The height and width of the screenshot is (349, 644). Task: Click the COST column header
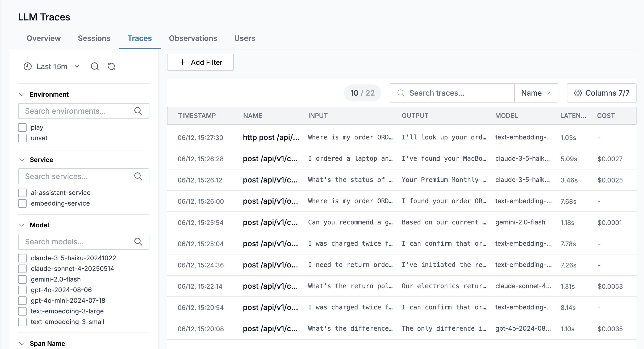point(606,116)
